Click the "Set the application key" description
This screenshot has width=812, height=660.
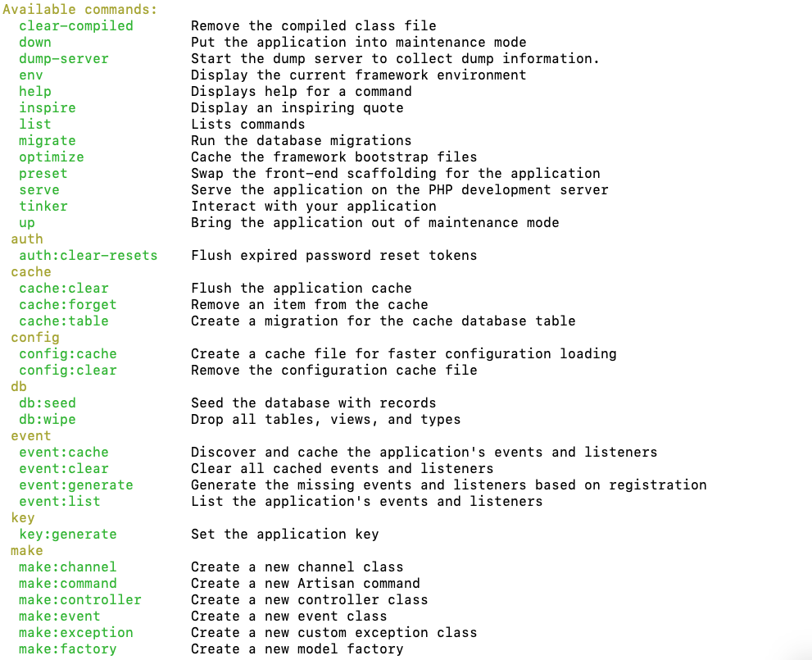click(x=285, y=534)
